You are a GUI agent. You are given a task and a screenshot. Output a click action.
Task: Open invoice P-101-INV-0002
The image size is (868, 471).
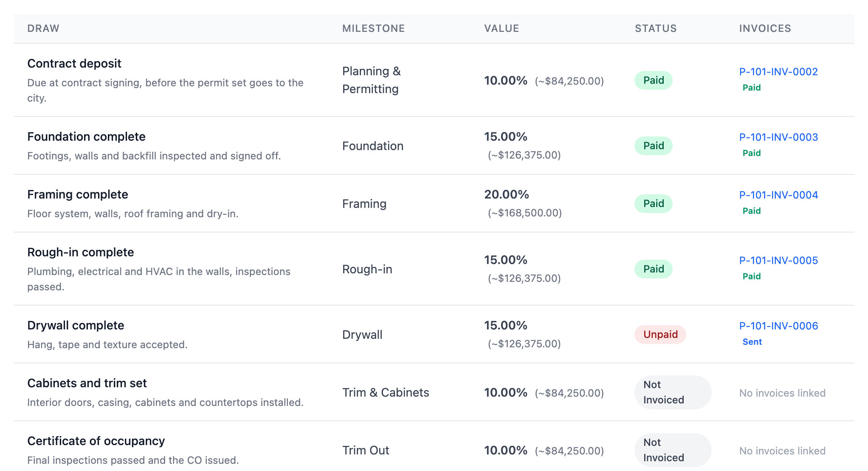[778, 72]
